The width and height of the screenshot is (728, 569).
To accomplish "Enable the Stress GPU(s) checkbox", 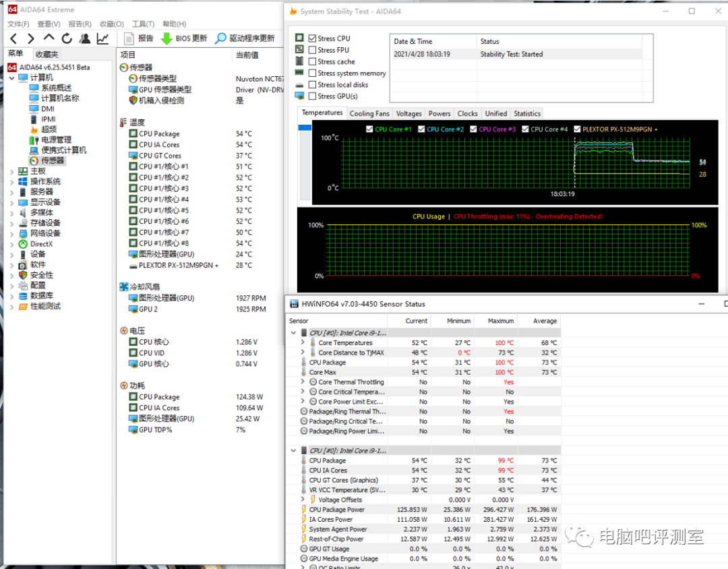I will click(x=313, y=96).
